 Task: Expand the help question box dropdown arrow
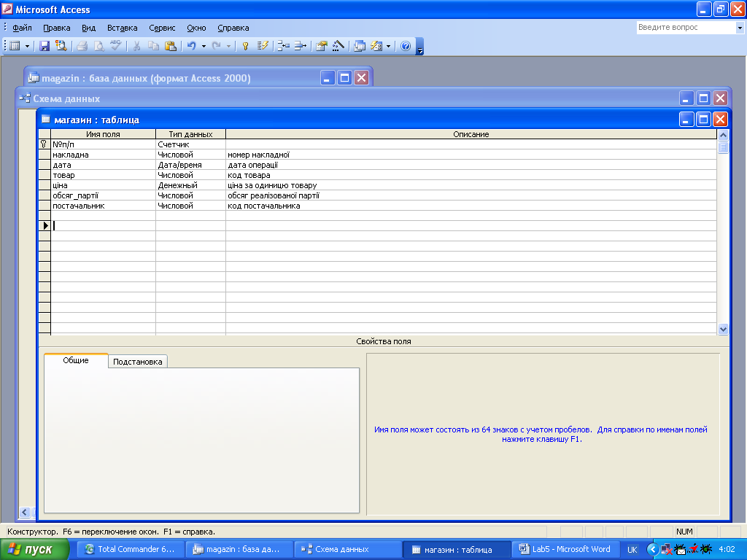point(740,28)
